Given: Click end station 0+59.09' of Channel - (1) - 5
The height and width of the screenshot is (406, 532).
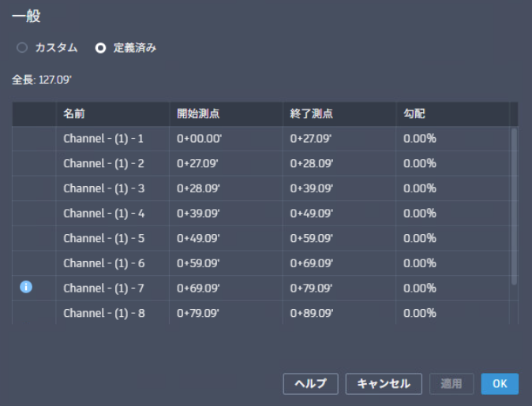Looking at the screenshot, I should 312,238.
